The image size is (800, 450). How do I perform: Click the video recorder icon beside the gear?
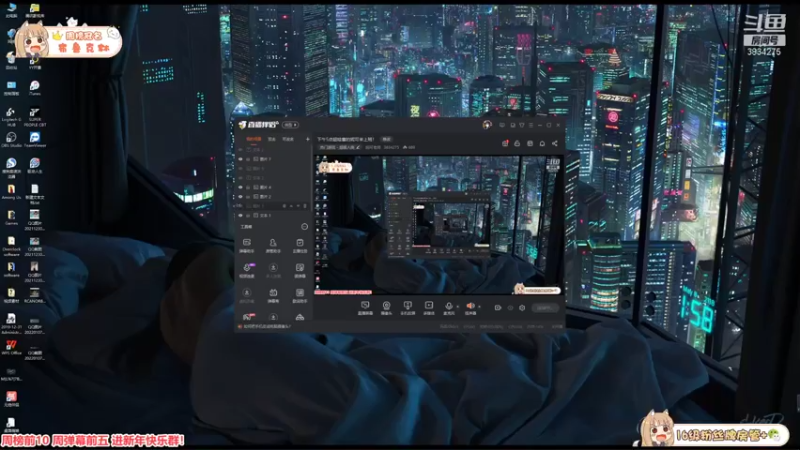pyautogui.click(x=498, y=308)
